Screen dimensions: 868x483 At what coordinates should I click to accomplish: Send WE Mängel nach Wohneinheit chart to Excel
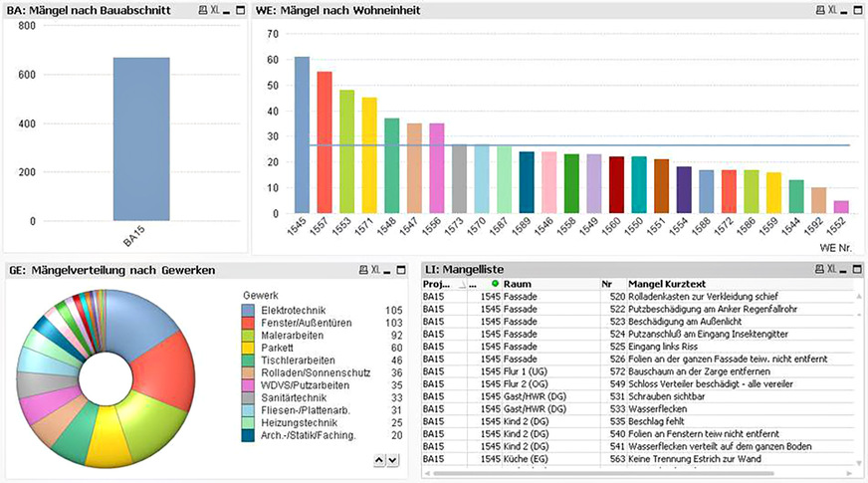(831, 10)
